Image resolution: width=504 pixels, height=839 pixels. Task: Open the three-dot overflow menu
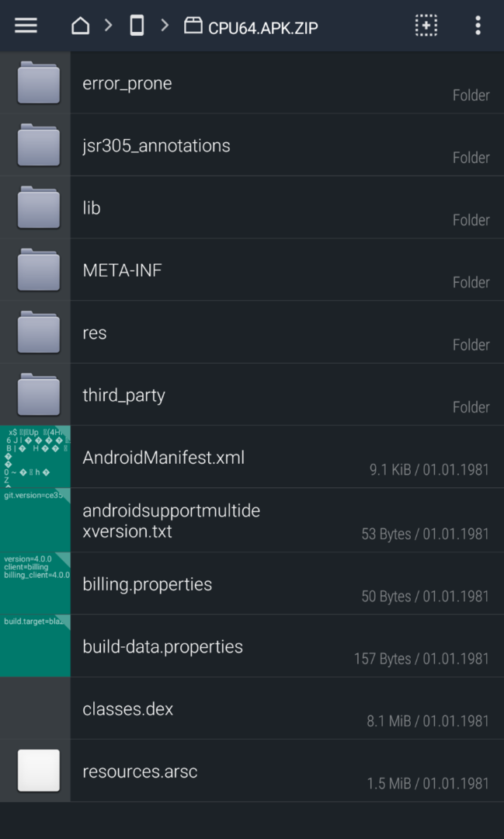click(x=478, y=26)
